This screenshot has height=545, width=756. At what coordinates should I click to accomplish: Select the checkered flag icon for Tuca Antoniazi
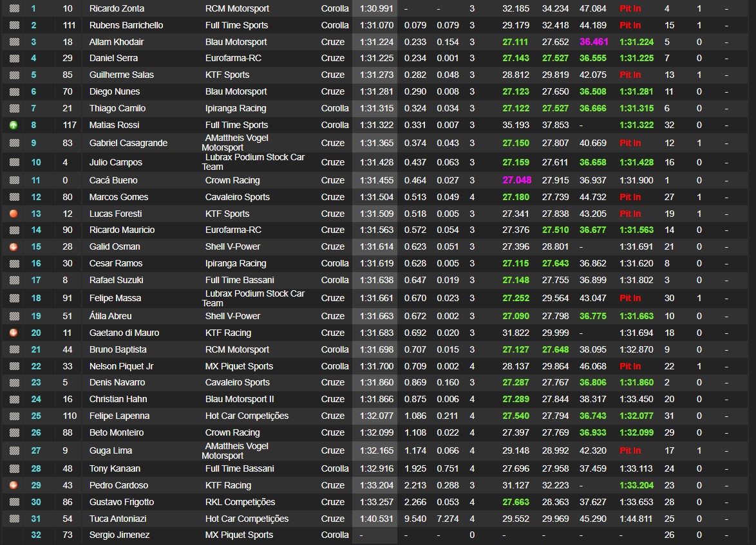14,519
